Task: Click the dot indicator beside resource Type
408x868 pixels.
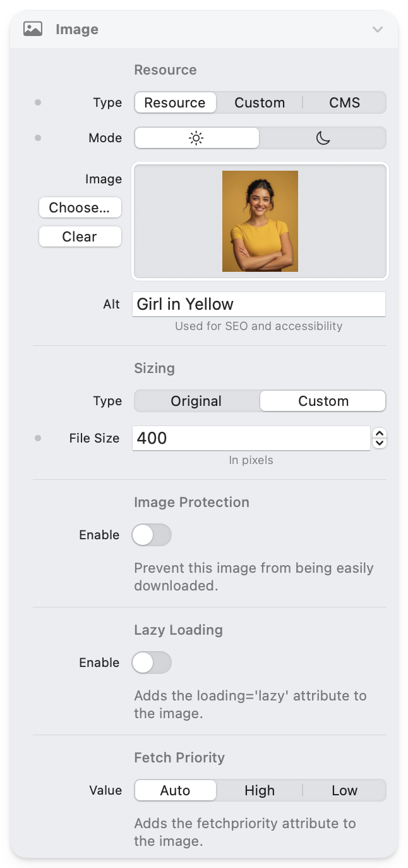Action: (x=38, y=102)
